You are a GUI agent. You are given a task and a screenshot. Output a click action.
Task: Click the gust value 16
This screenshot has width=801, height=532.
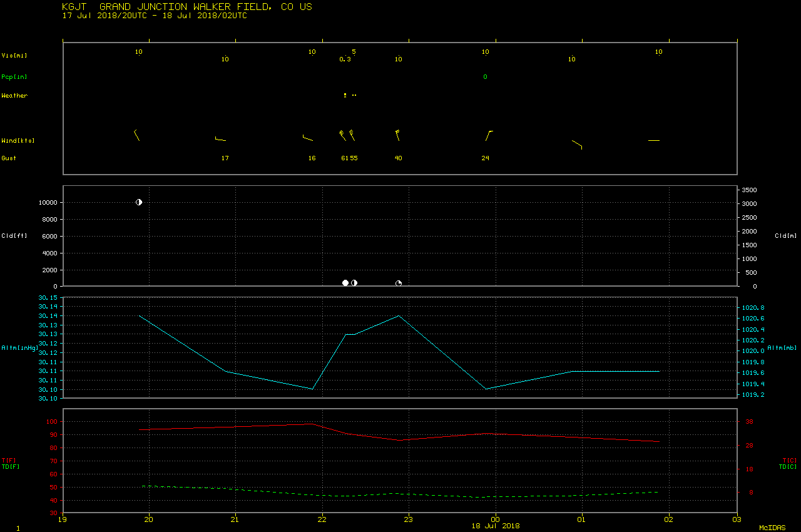pyautogui.click(x=312, y=158)
